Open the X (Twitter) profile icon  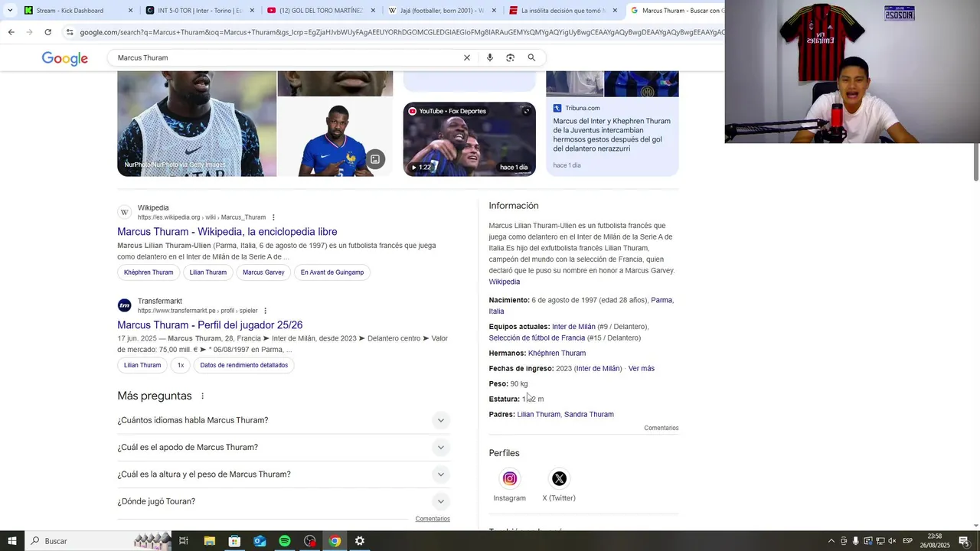click(x=559, y=478)
